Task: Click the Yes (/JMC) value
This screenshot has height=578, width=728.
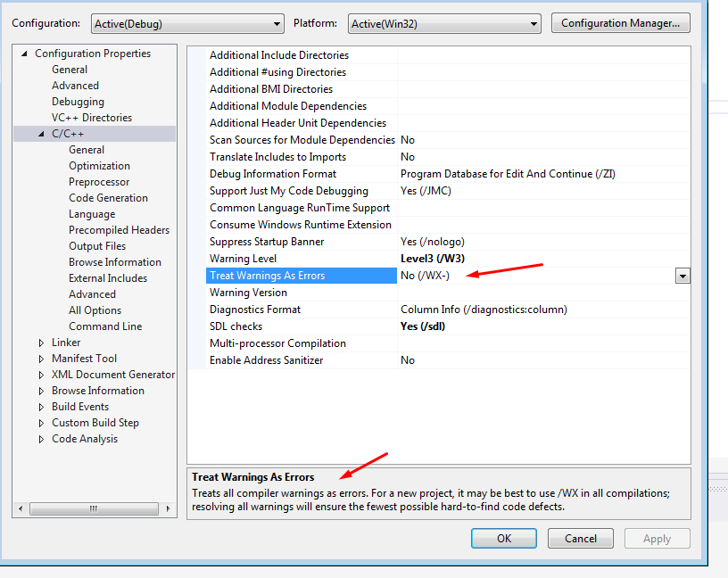Action: click(426, 191)
